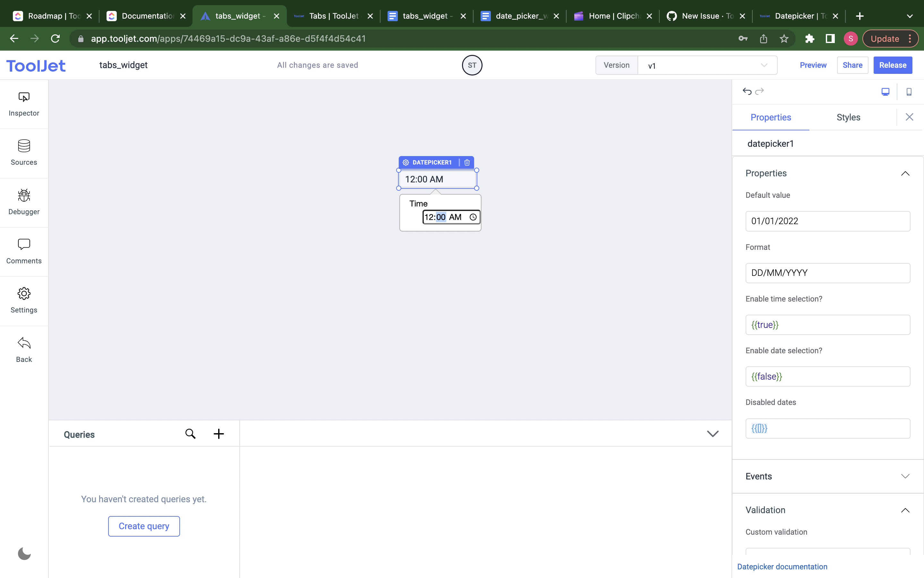Redo the last change
The image size is (924, 578).
[759, 92]
